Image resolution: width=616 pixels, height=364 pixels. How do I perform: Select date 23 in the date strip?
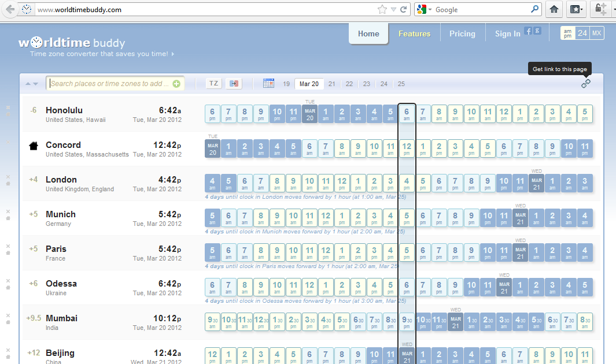(x=367, y=84)
